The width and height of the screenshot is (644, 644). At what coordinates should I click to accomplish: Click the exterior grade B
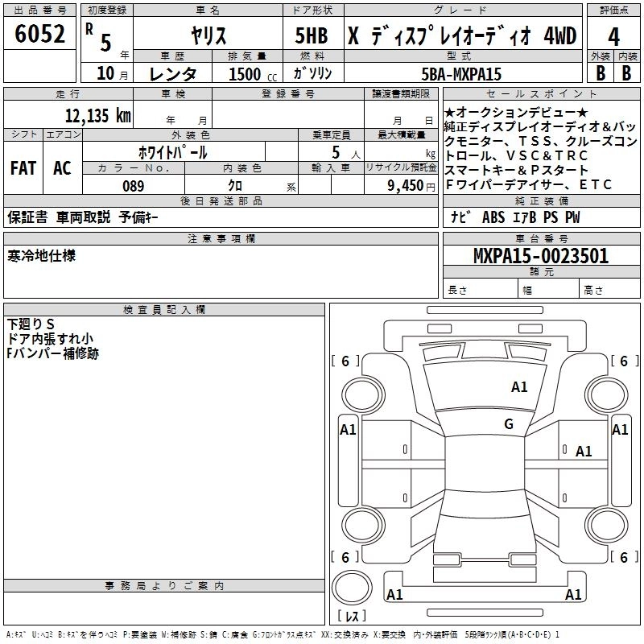click(601, 73)
